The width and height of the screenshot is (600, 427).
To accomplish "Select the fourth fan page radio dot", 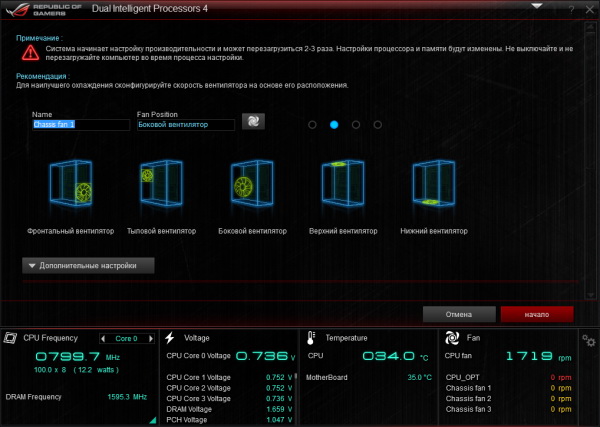I will (378, 125).
